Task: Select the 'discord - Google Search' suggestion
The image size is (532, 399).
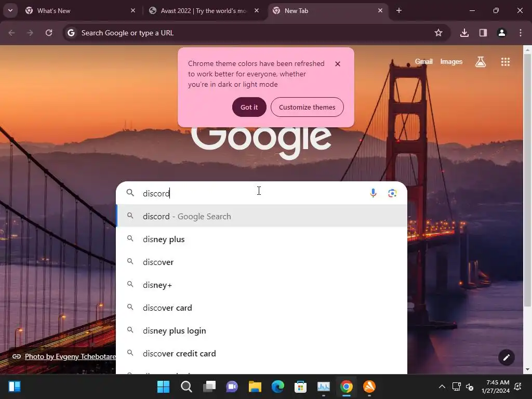Action: coord(262,216)
